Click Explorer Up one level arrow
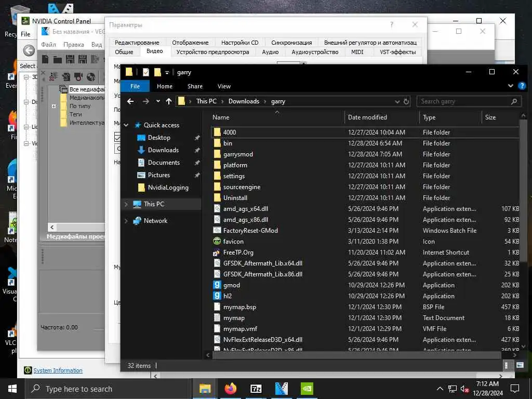This screenshot has height=399, width=532. coord(169,101)
